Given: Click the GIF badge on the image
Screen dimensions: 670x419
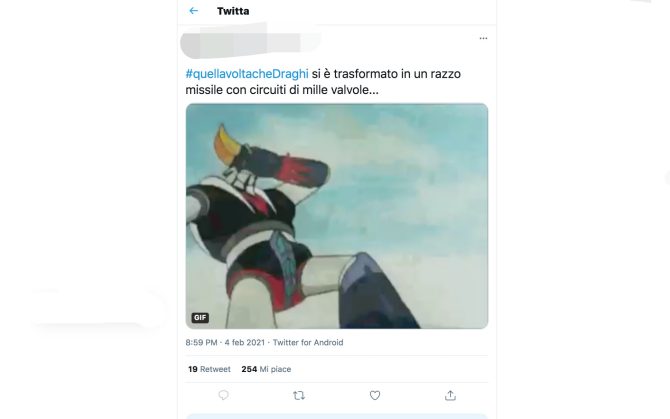Looking at the screenshot, I should 200,317.
